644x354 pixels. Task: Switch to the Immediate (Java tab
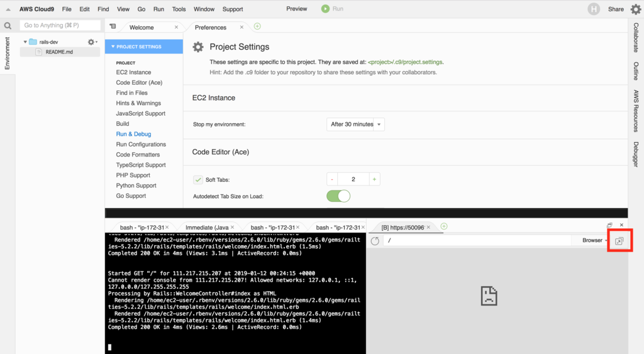(207, 228)
